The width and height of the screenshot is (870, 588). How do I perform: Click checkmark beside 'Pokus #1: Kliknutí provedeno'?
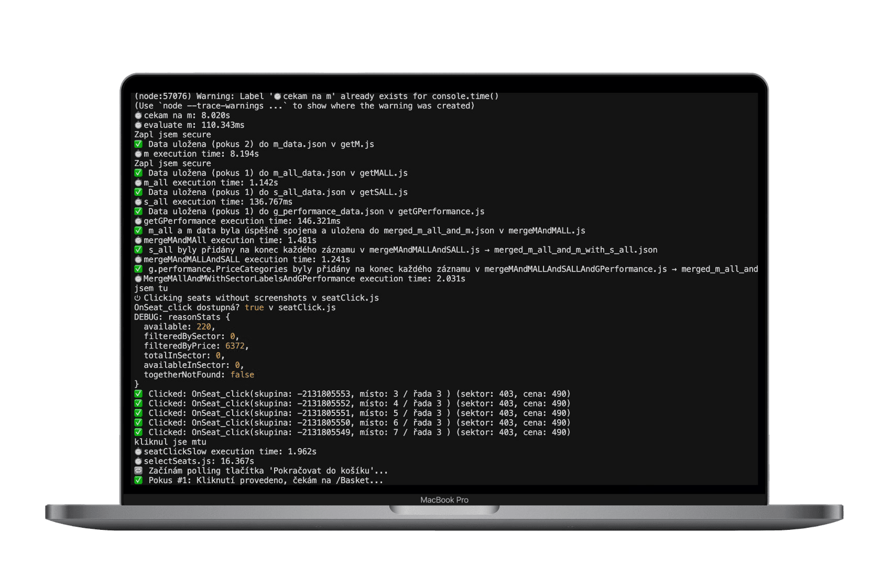point(138,480)
